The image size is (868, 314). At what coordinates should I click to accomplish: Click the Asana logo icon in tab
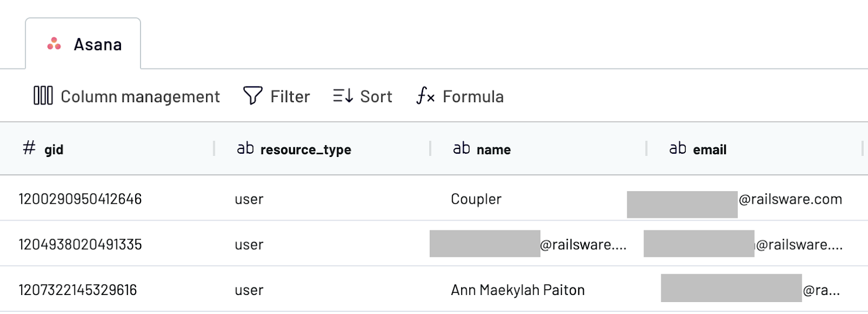pos(54,44)
